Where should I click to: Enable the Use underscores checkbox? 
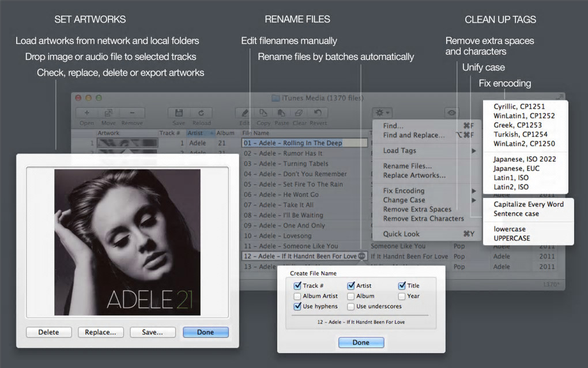click(350, 307)
